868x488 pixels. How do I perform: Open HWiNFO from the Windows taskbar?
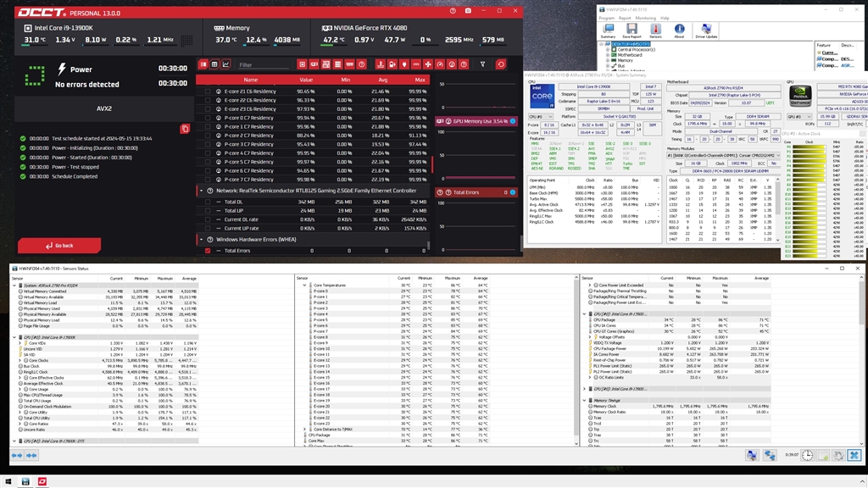point(25,481)
